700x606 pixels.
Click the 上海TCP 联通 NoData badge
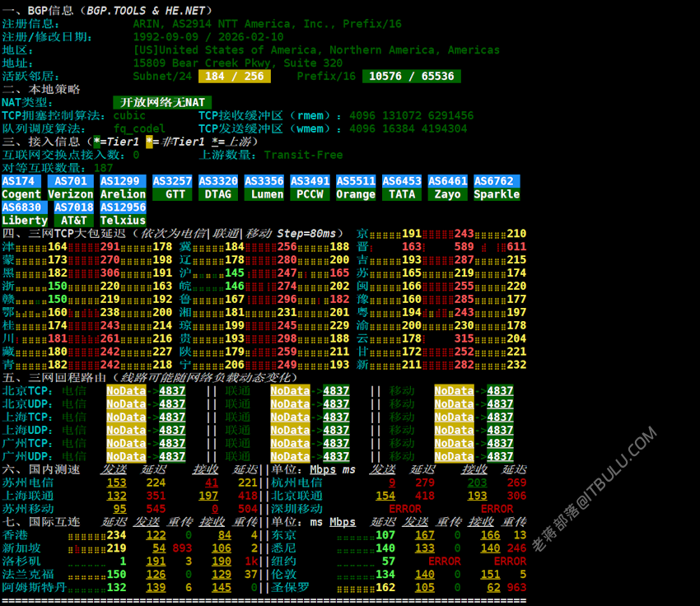point(290,417)
